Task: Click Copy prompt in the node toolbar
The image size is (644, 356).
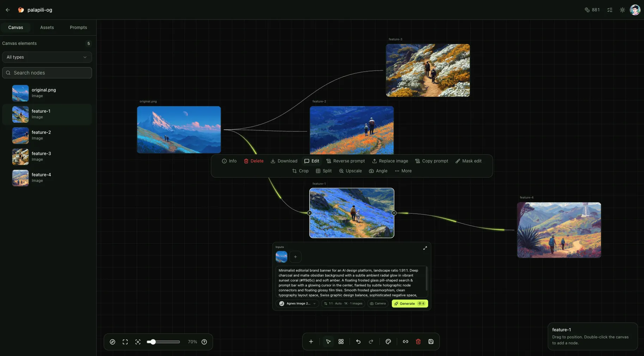Action: tap(432, 161)
